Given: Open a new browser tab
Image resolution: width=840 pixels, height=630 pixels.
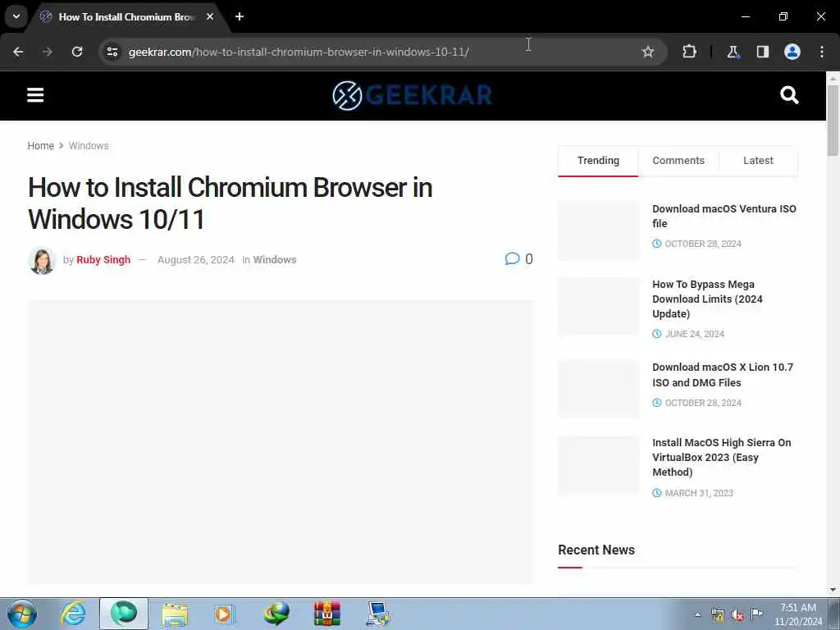Looking at the screenshot, I should click(x=240, y=16).
